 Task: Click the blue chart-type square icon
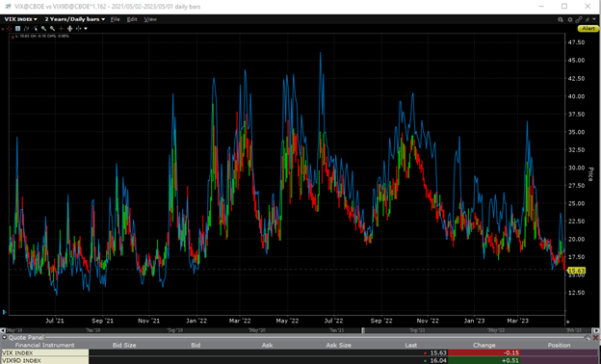tap(18, 29)
